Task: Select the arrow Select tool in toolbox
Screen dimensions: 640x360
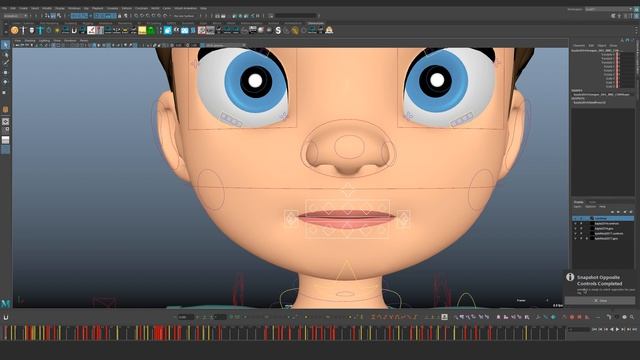Action: (x=5, y=44)
